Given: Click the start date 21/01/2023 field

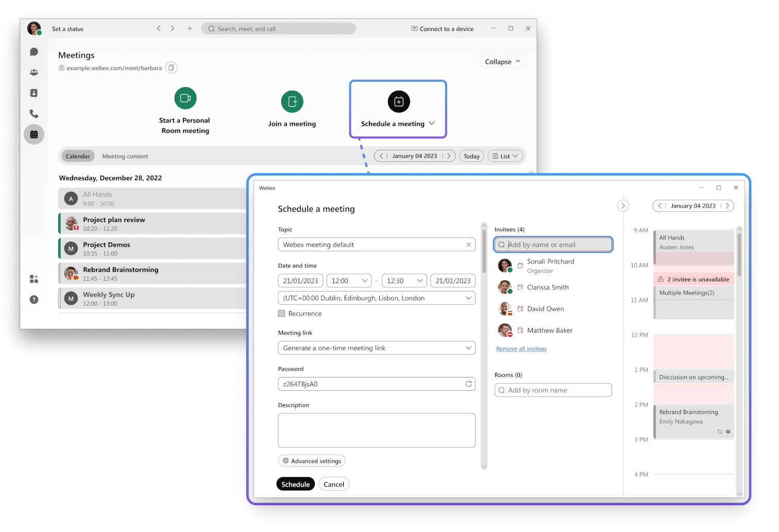Looking at the screenshot, I should coord(301,281).
